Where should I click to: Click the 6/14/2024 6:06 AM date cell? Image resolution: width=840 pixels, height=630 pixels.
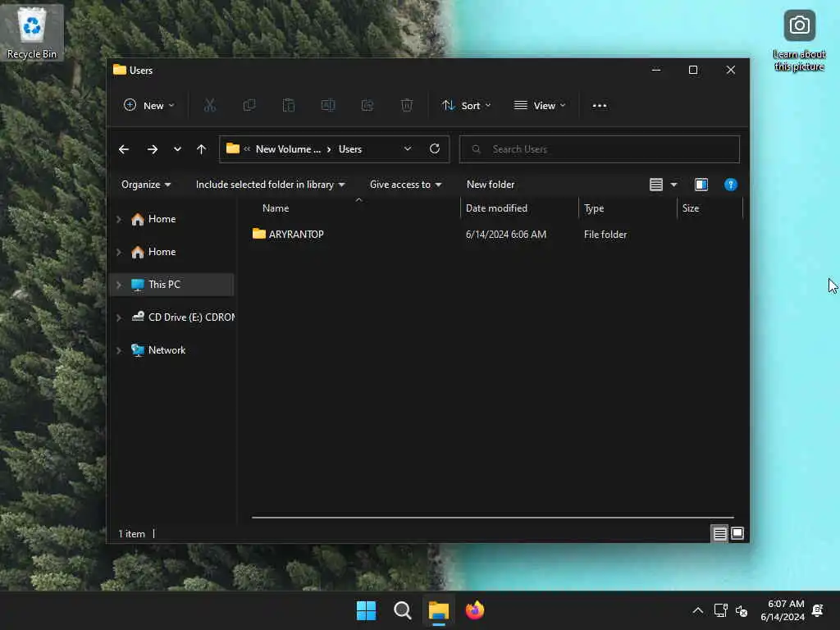[x=505, y=234]
